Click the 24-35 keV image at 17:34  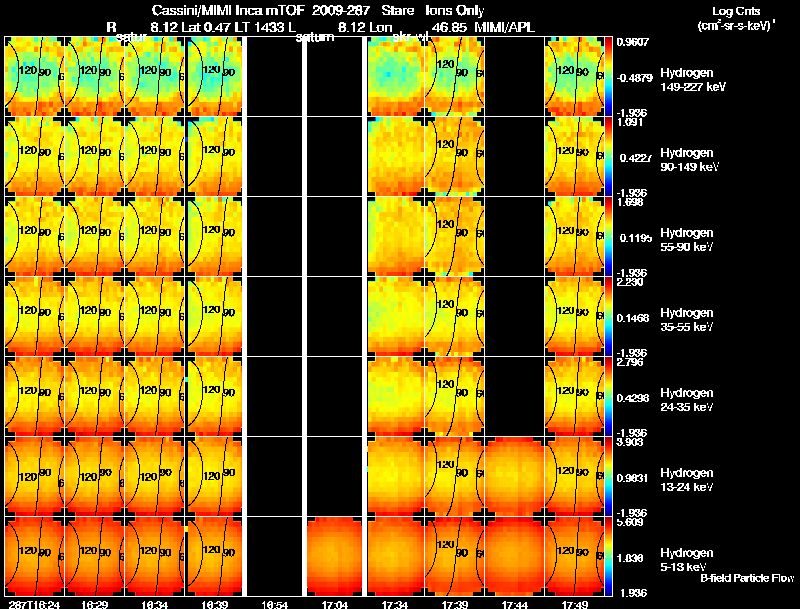click(x=395, y=397)
